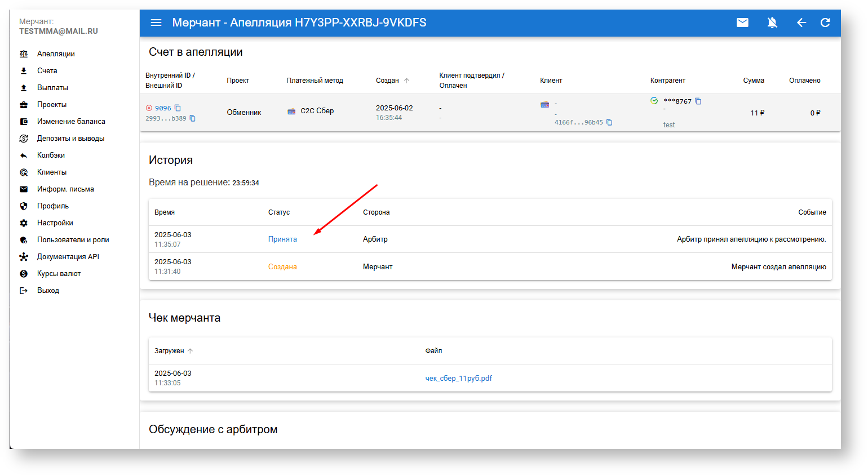This screenshot has width=868, height=476.
Task: Copy internal ID 9096 to clipboard
Action: tap(178, 108)
